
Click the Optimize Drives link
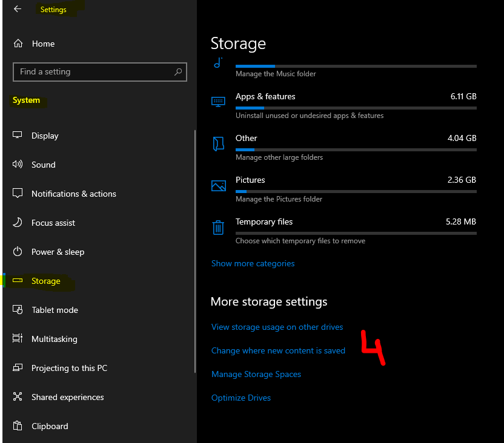pos(240,398)
